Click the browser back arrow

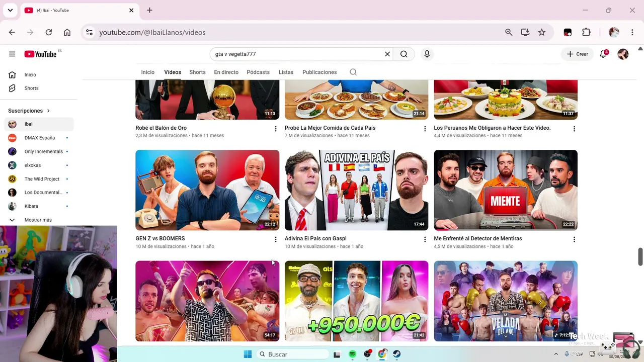[x=12, y=32]
